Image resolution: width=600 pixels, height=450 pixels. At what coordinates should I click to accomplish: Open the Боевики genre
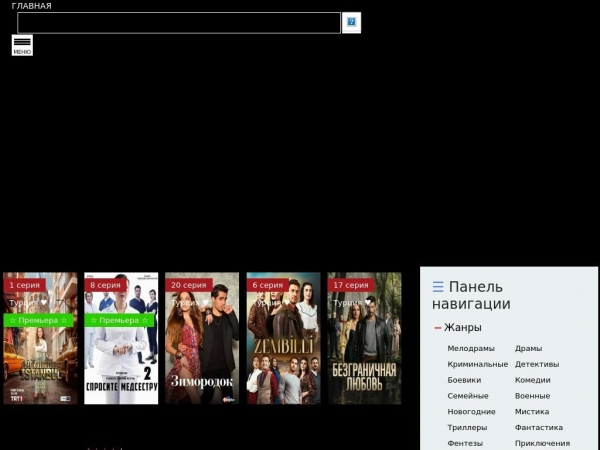[464, 380]
